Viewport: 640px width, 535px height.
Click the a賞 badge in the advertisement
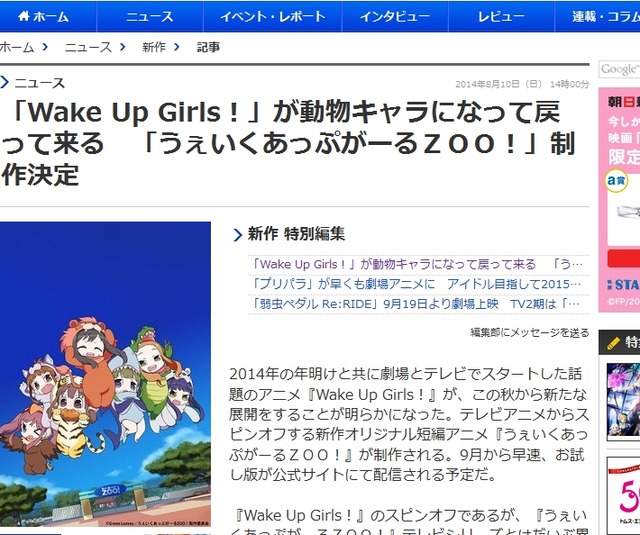click(x=616, y=181)
